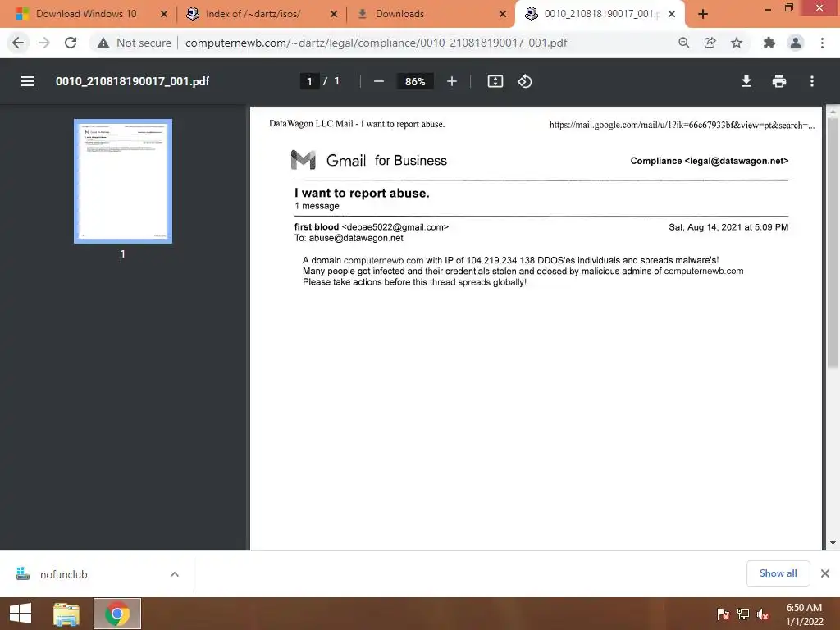Open File Explorer from taskbar

pyautogui.click(x=66, y=614)
